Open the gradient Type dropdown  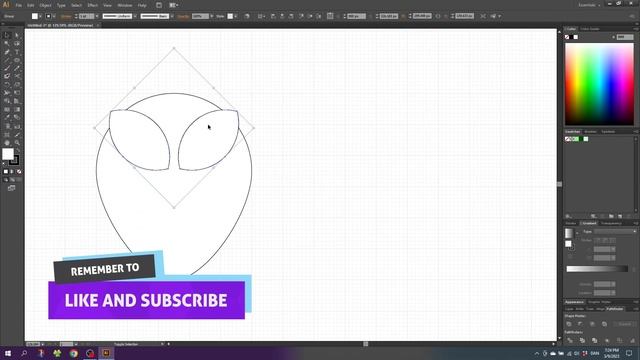615,231
